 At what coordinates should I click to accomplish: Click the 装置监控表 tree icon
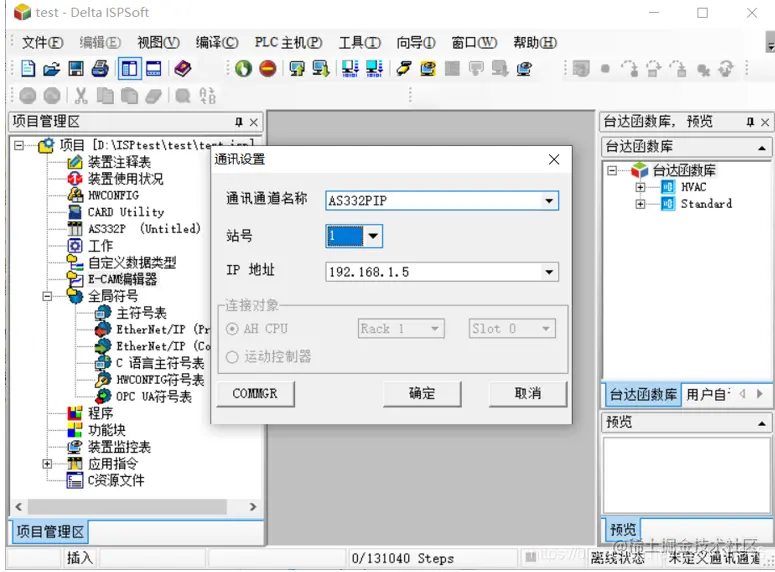point(75,447)
